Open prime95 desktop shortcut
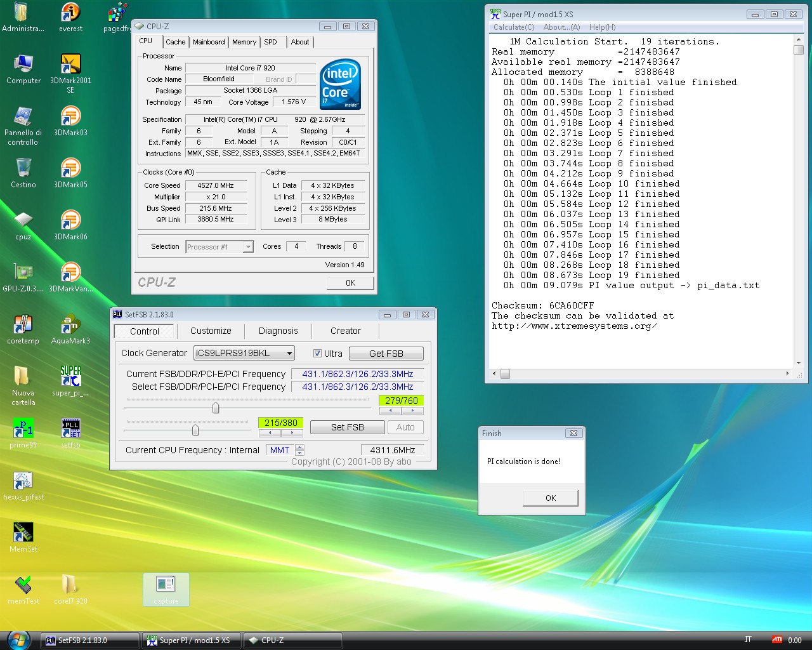The height and width of the screenshot is (650, 812). coord(23,434)
